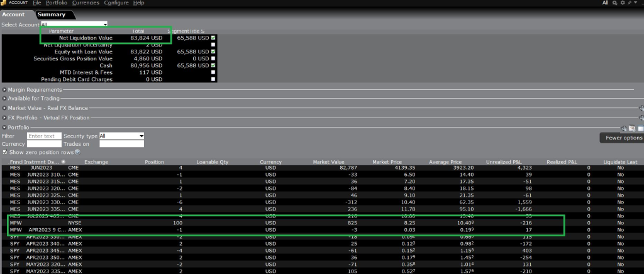Open the Select Account dropdown
This screenshot has width=644, height=274.
click(74, 25)
